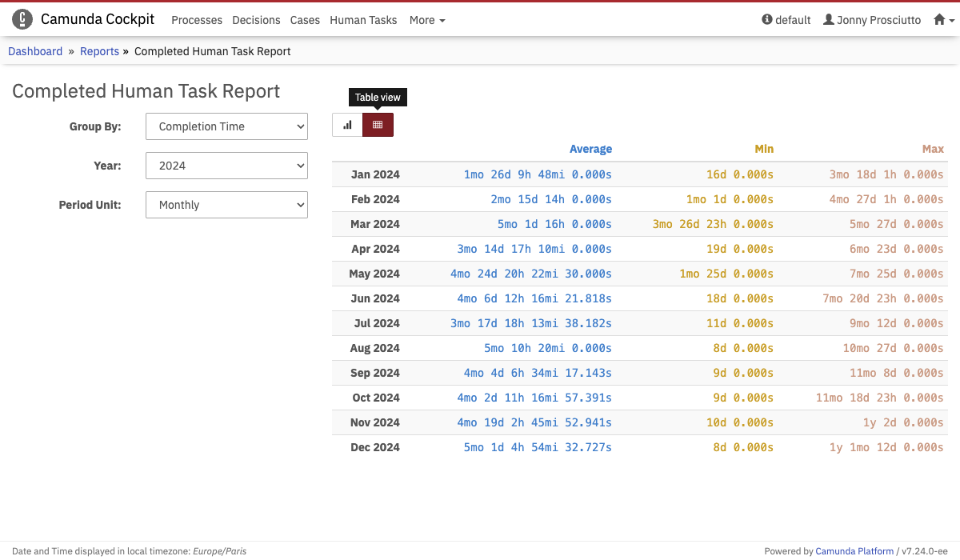This screenshot has height=560, width=960.
Task: Go to Processes in navigation bar
Action: [x=197, y=20]
